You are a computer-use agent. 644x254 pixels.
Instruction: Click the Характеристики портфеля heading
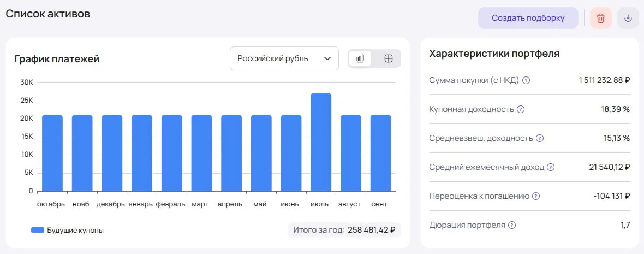494,54
